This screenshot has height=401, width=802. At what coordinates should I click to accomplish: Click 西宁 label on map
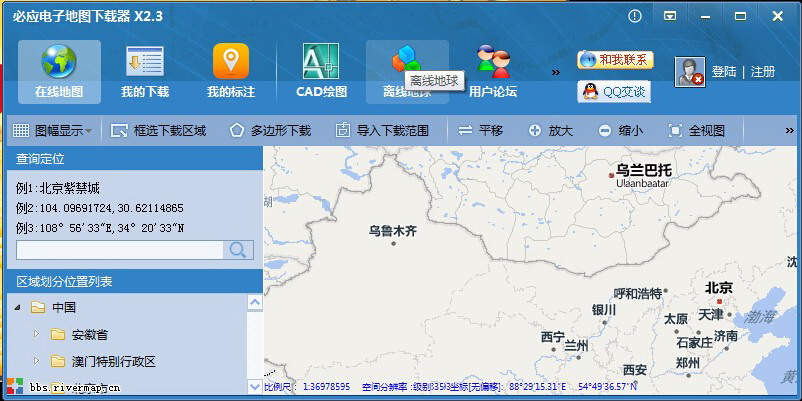coord(552,337)
